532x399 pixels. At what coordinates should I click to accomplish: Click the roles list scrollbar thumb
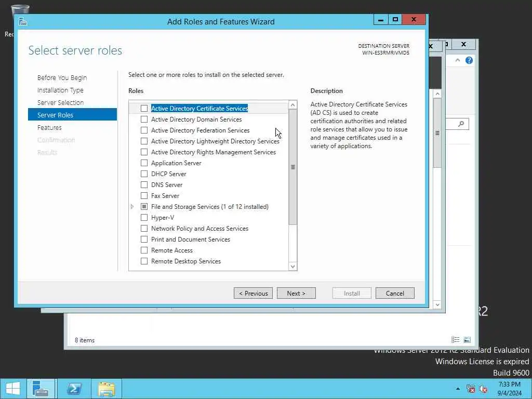pyautogui.click(x=293, y=167)
